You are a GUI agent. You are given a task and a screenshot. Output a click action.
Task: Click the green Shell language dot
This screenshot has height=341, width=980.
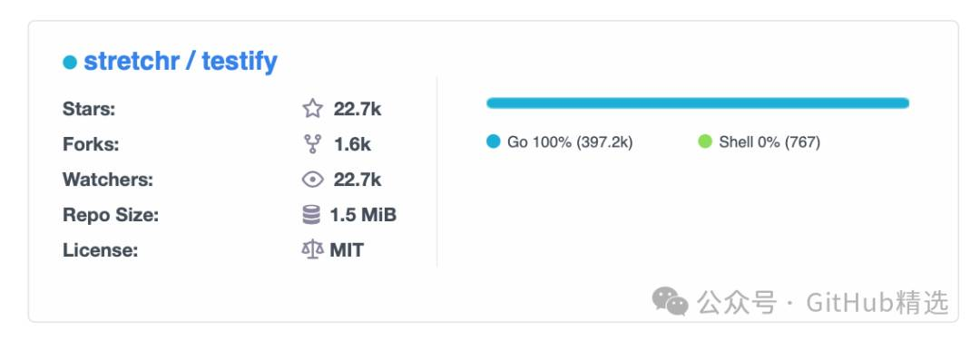pyautogui.click(x=705, y=141)
